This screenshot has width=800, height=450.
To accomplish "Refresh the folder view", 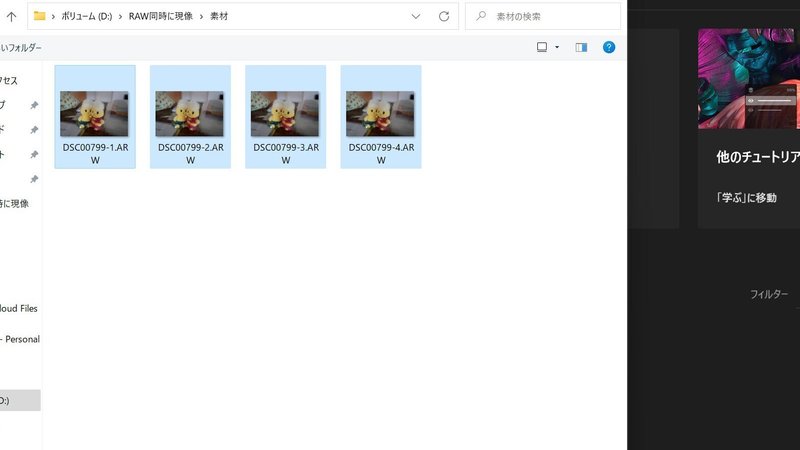I will [444, 16].
